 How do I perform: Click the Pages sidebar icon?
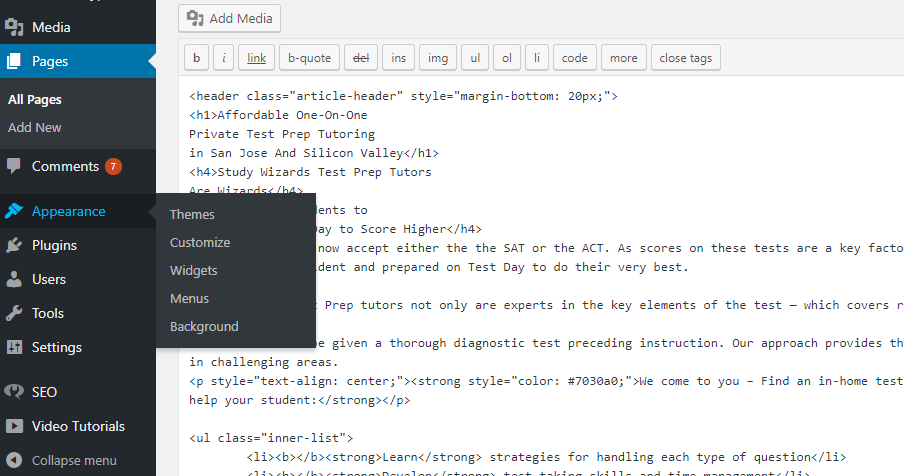click(x=14, y=61)
